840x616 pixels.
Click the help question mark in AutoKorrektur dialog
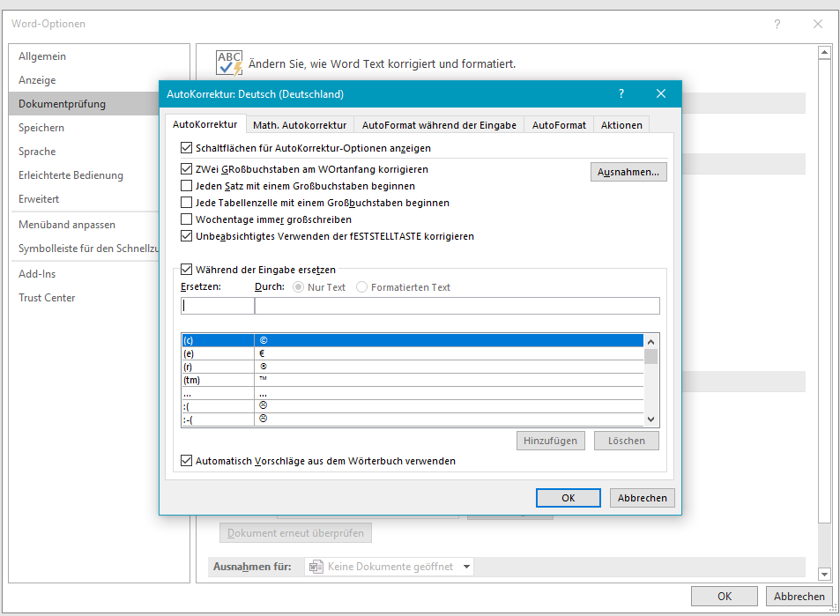(621, 93)
